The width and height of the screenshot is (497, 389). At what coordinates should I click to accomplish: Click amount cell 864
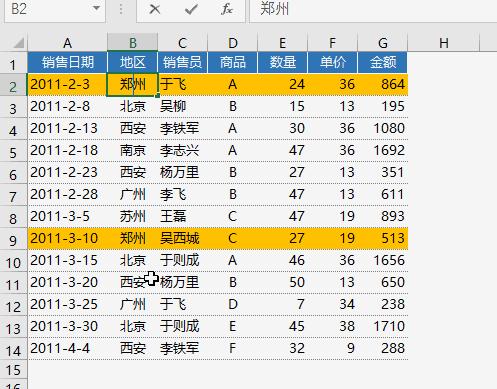coord(383,84)
